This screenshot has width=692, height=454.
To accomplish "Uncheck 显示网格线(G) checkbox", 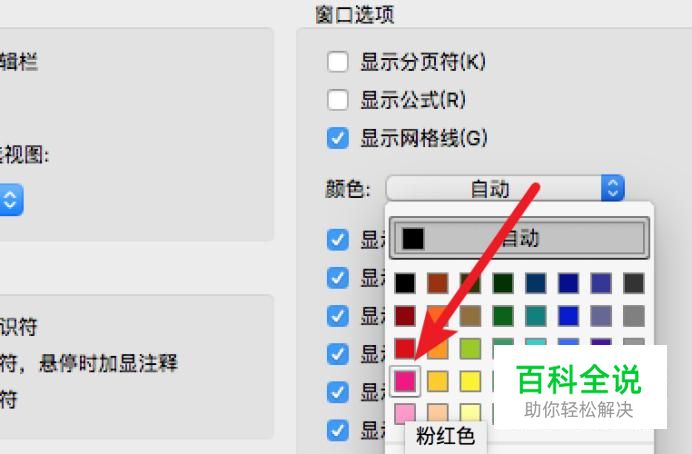I will coord(338,138).
